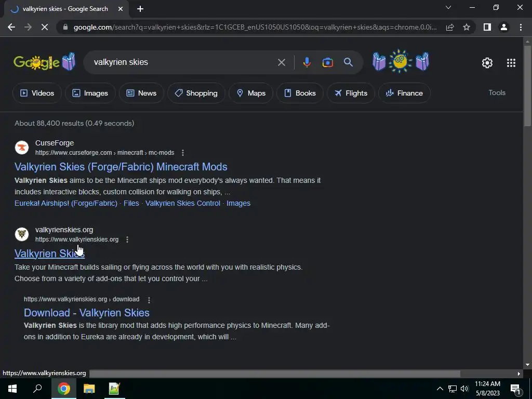Screen dimensions: 532x399
Task: Open Google apps grid
Action: [x=511, y=63]
